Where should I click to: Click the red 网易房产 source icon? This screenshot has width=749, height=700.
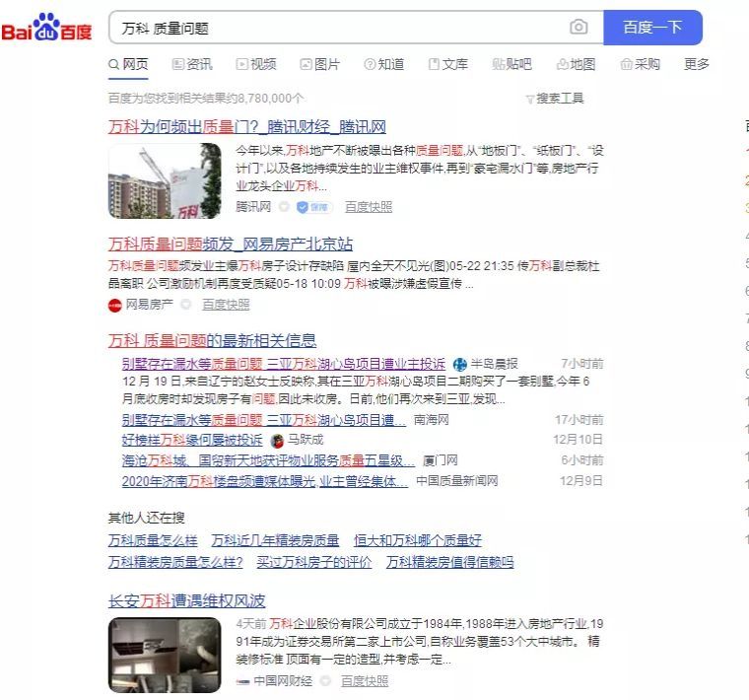[x=114, y=305]
